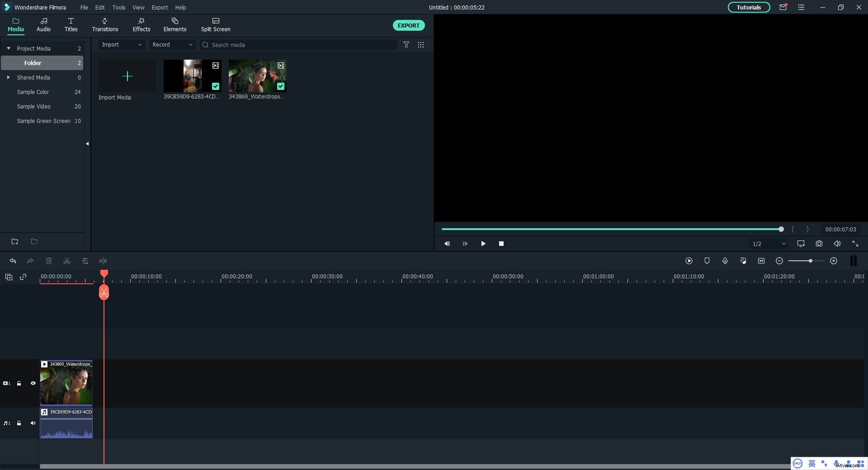Click the EXPORT button

(x=408, y=25)
